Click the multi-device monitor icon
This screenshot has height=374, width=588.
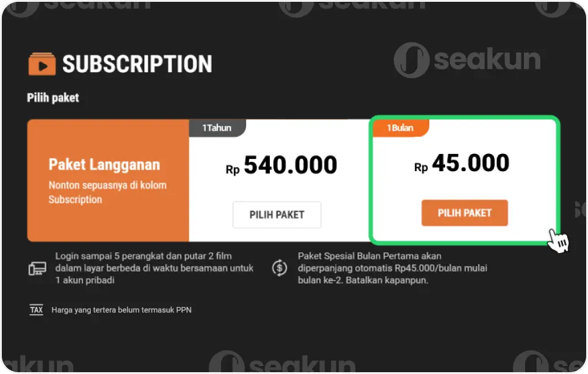37,268
